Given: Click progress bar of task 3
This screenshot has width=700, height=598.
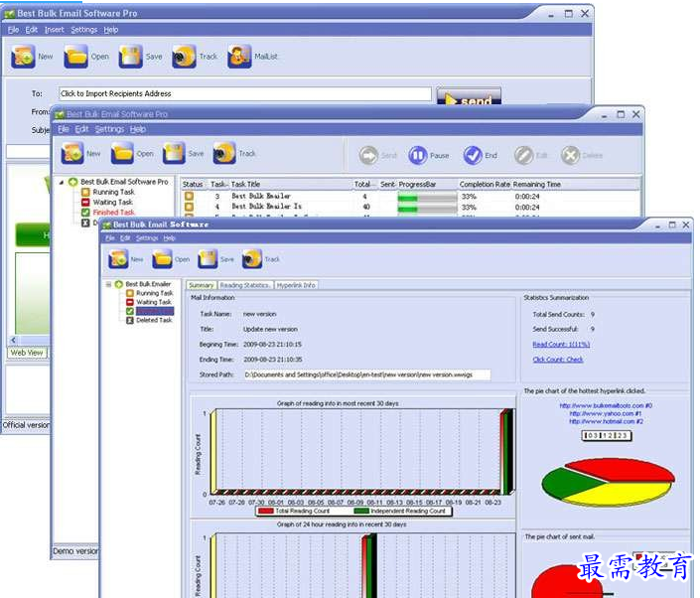Looking at the screenshot, I should point(427,197).
